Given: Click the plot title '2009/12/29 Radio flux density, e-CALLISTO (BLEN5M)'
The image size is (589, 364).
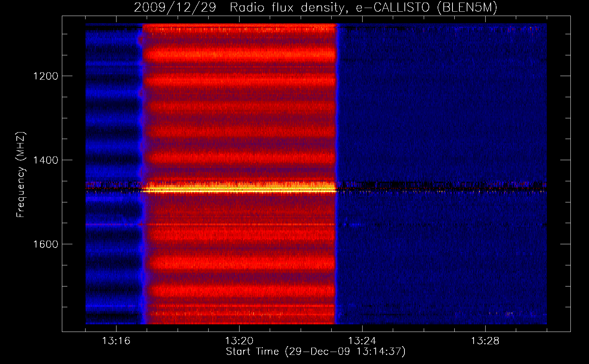Looking at the screenshot, I should click(316, 7).
